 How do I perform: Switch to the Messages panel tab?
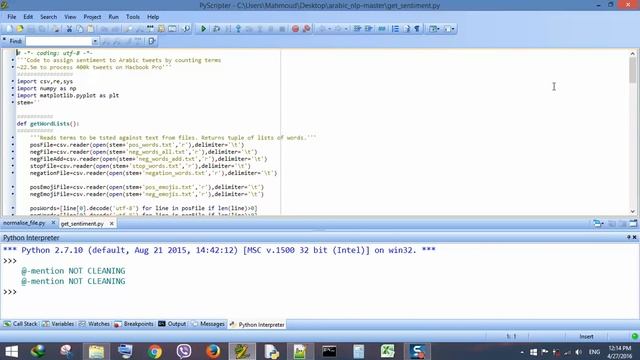(208, 324)
